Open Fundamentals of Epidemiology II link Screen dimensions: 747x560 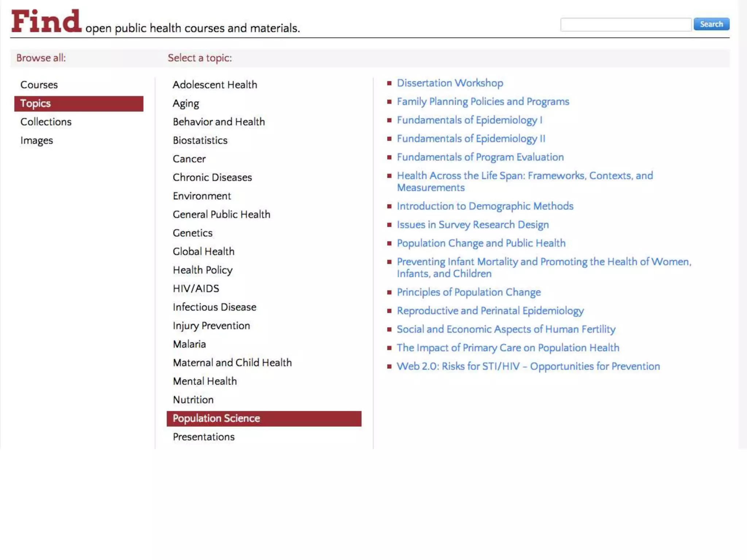point(471,139)
